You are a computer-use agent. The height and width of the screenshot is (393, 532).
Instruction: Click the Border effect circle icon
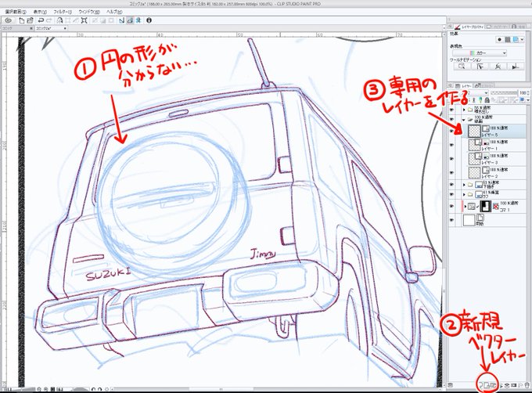click(499, 40)
